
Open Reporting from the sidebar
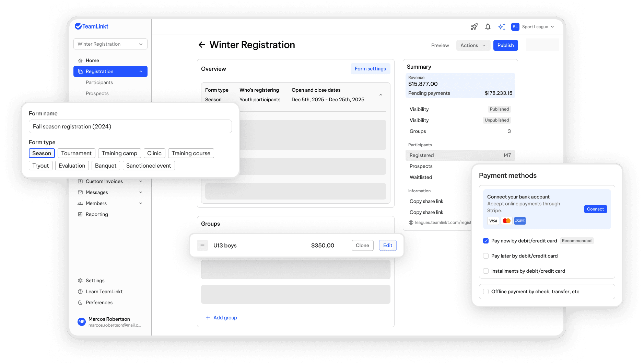97,214
